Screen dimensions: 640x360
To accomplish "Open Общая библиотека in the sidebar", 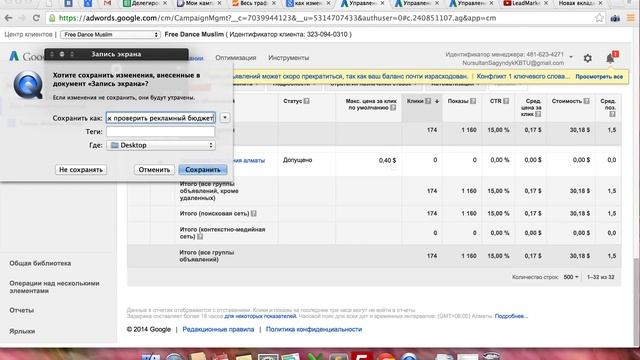I will pyautogui.click(x=40, y=263).
